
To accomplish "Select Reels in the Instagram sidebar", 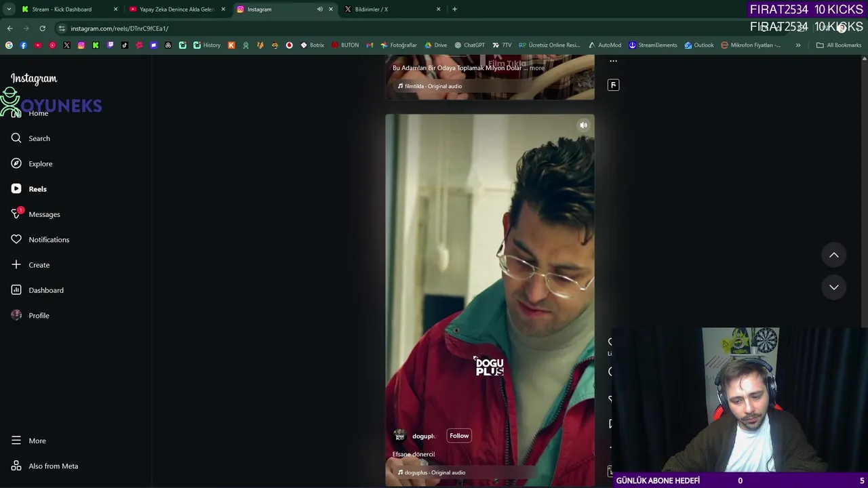I will (x=29, y=189).
